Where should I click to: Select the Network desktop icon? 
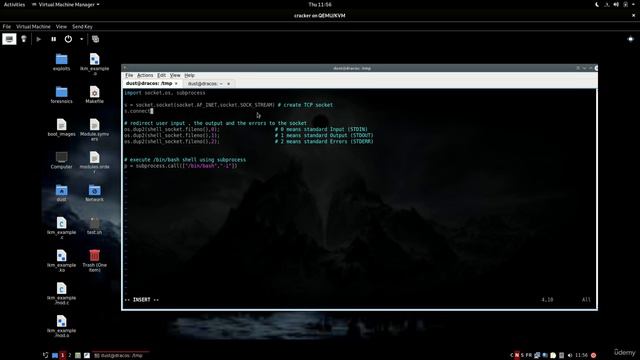[x=94, y=193]
